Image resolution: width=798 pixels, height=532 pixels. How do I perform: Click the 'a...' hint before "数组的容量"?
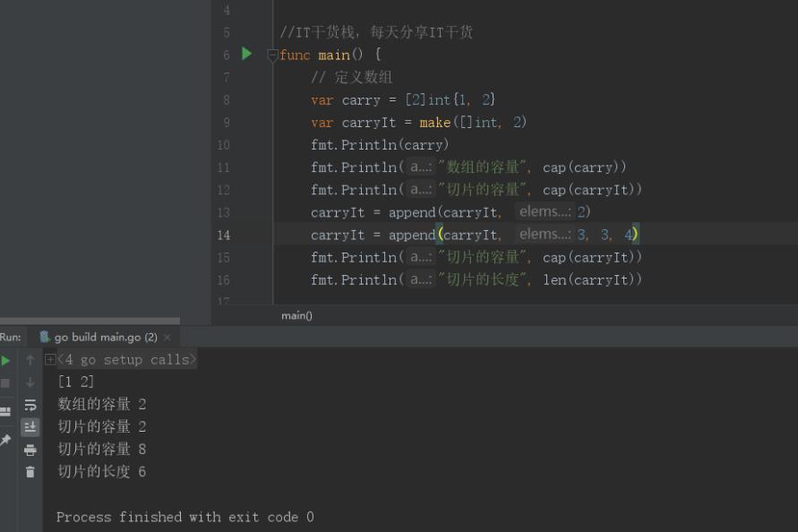(x=419, y=167)
